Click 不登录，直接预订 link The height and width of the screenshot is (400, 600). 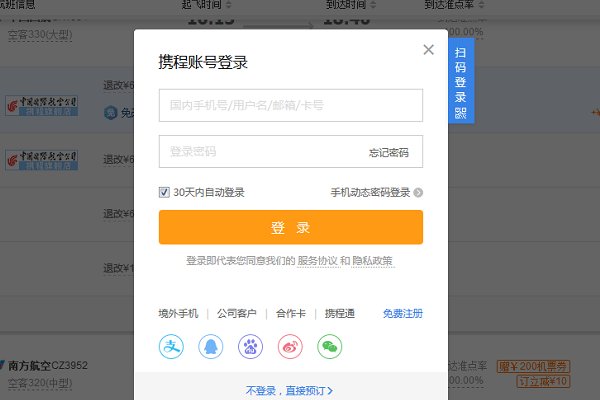click(289, 391)
